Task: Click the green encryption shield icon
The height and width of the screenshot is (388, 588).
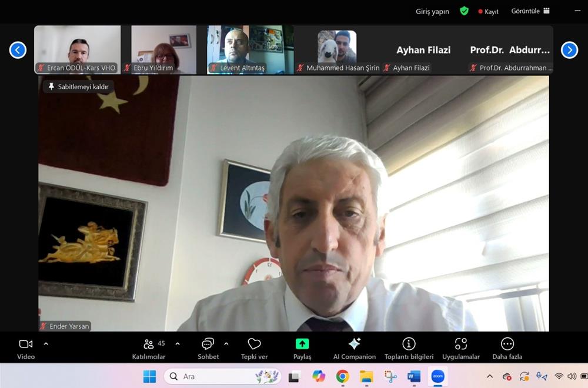Action: coord(464,11)
